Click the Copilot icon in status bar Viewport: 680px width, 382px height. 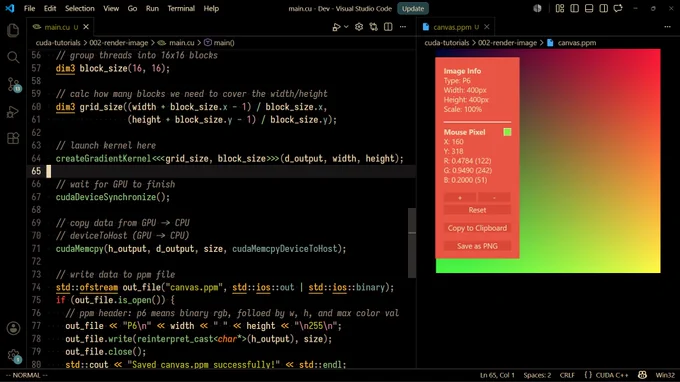pyautogui.click(x=642, y=375)
